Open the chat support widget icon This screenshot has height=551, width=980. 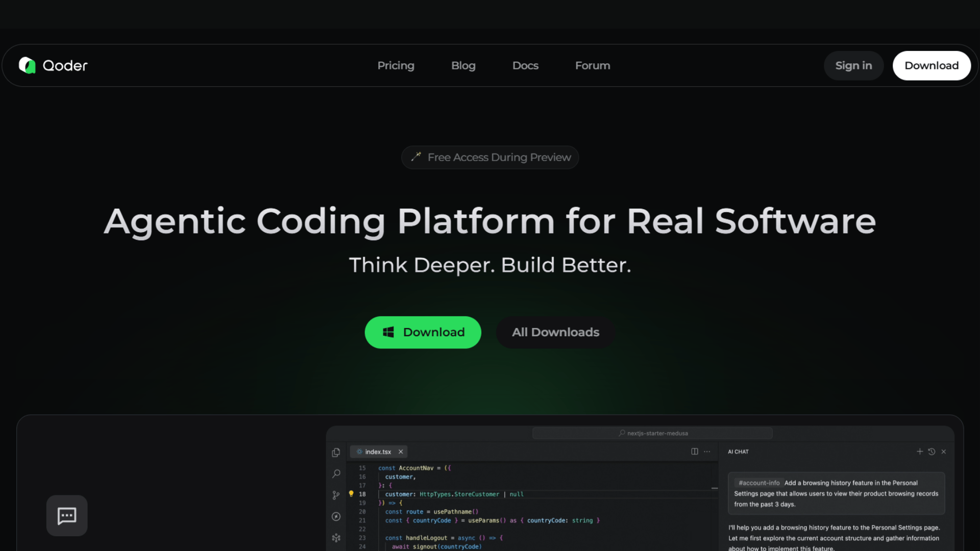pos(67,515)
